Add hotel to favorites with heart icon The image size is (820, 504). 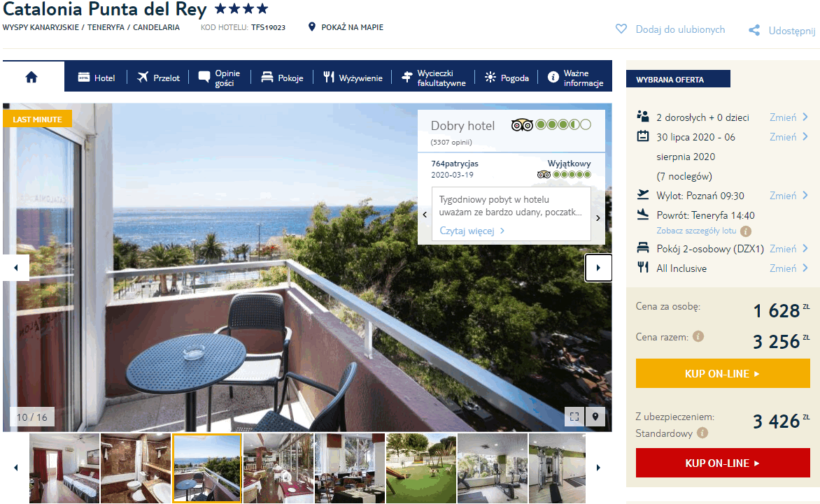621,29
